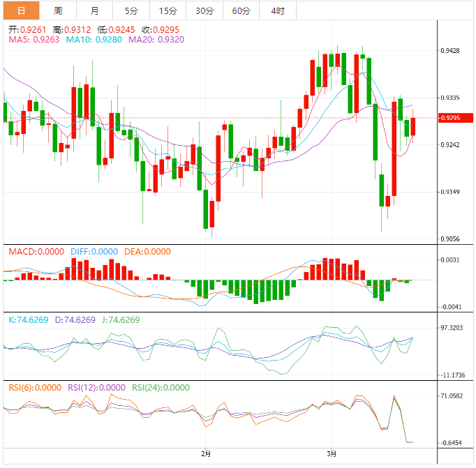Viewport: 476px width, 468px height.
Task: Open the 5分 five-minute chart tab
Action: pyautogui.click(x=131, y=10)
